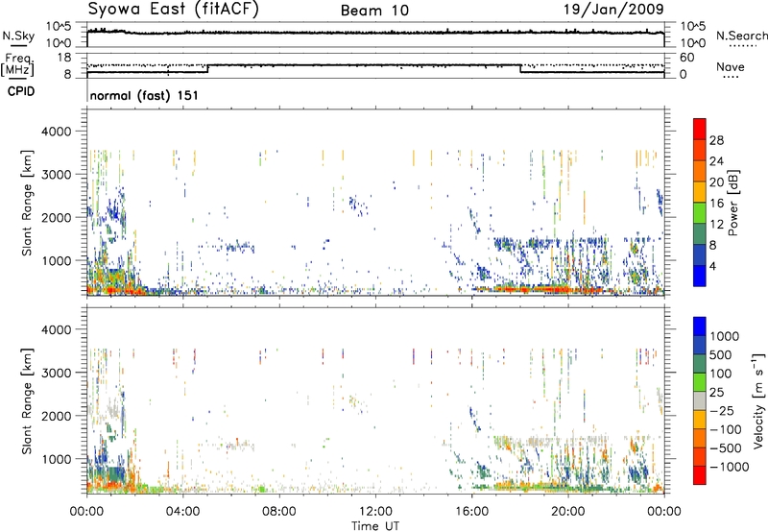Select the 'Beam 10' heading

click(375, 11)
